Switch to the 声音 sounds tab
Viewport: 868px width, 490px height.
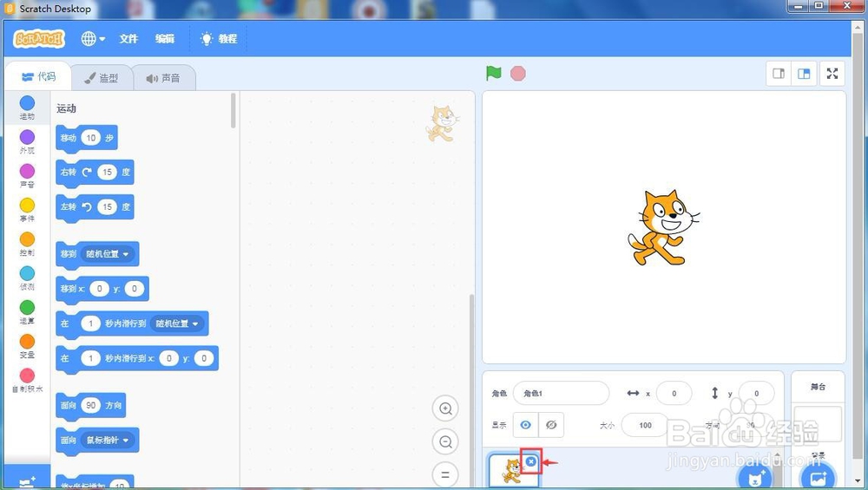(x=164, y=78)
